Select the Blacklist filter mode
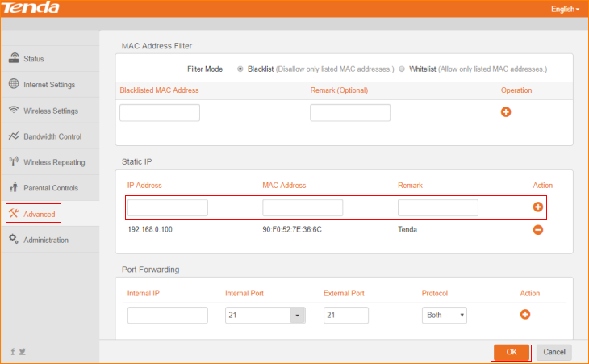This screenshot has height=364, width=589. (x=240, y=69)
